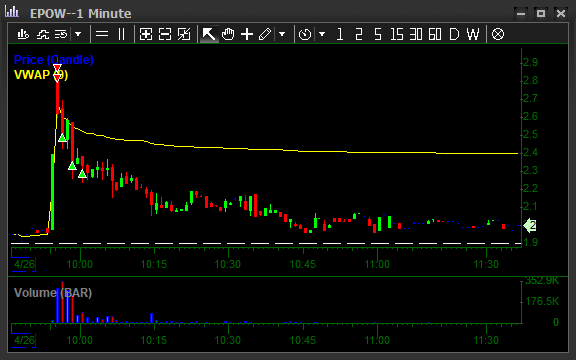
Task: Add a vertical line with the parallel bars icon
Action: click(121, 34)
